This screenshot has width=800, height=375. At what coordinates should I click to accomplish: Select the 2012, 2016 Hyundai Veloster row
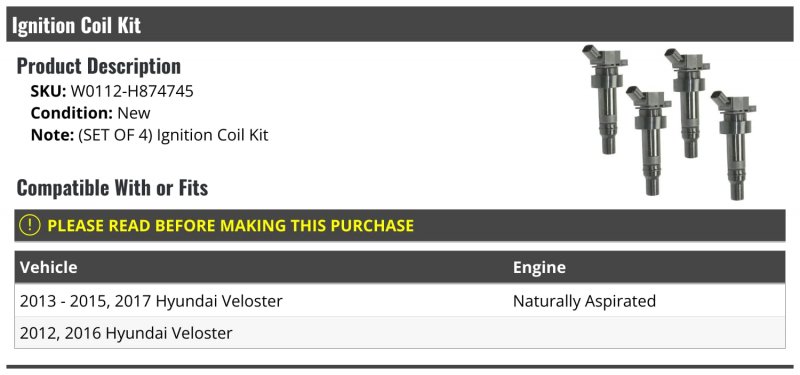pos(400,333)
